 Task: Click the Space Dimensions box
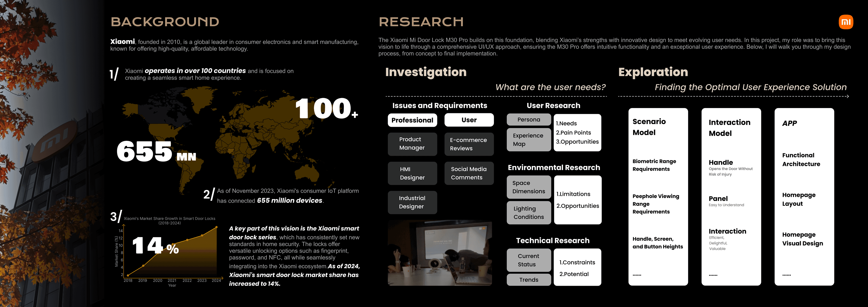coord(529,187)
